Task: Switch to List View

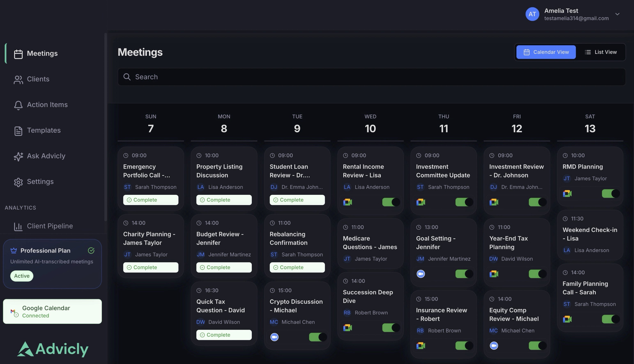Action: pos(601,52)
